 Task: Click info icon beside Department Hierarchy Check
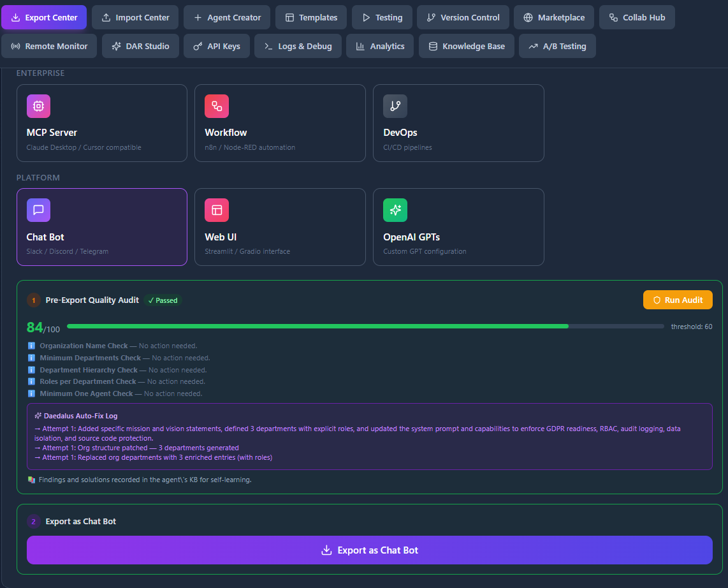32,370
